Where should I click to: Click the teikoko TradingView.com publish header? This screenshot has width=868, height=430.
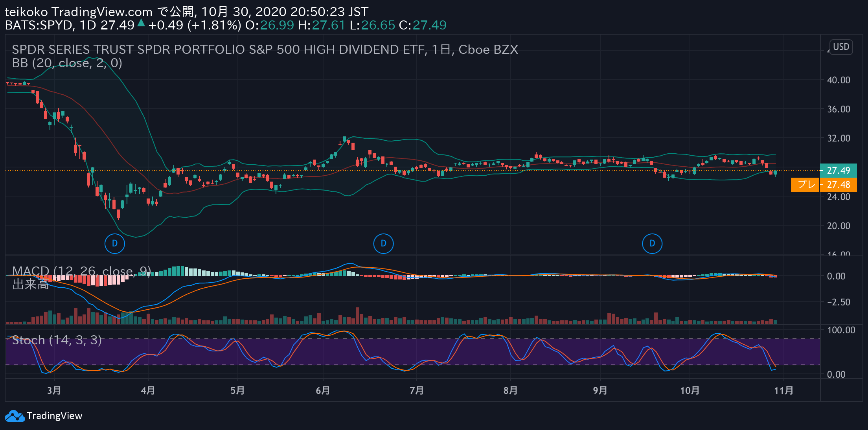point(186,12)
